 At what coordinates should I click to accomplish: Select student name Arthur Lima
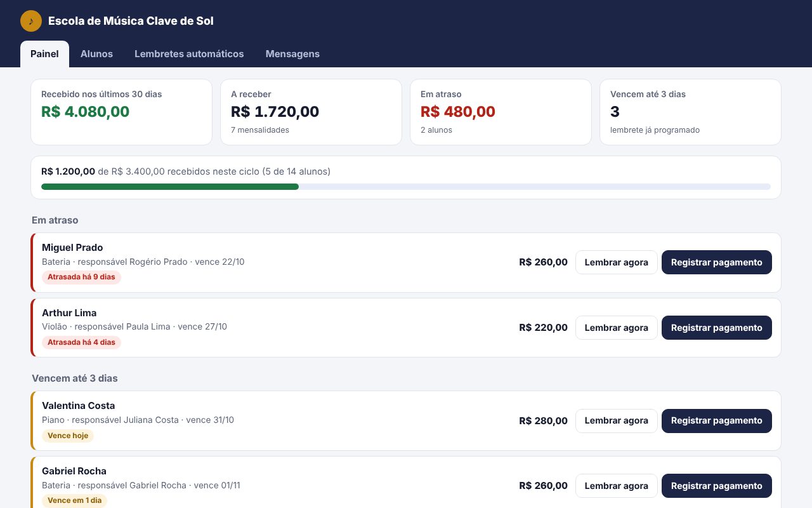click(69, 313)
